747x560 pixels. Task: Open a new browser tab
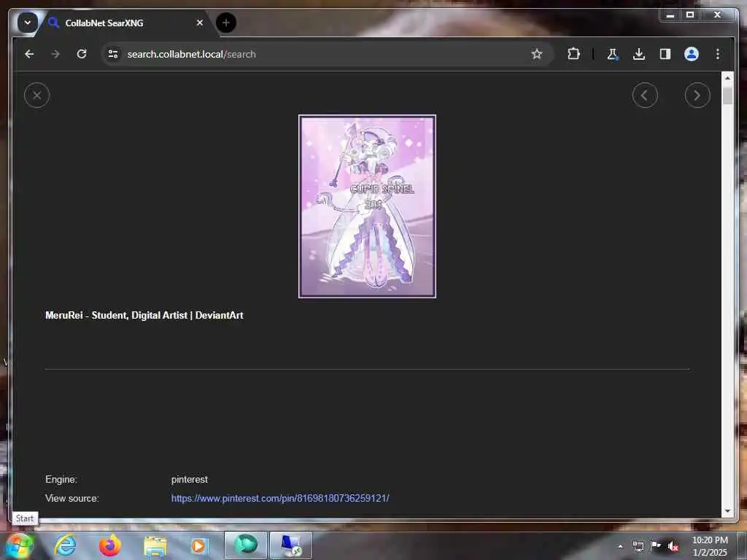coord(226,23)
